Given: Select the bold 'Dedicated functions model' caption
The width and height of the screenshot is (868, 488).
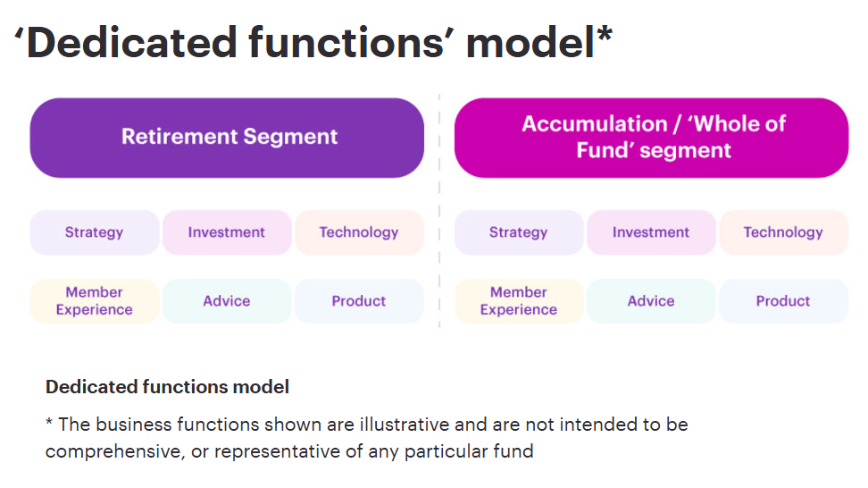Looking at the screenshot, I should (167, 387).
